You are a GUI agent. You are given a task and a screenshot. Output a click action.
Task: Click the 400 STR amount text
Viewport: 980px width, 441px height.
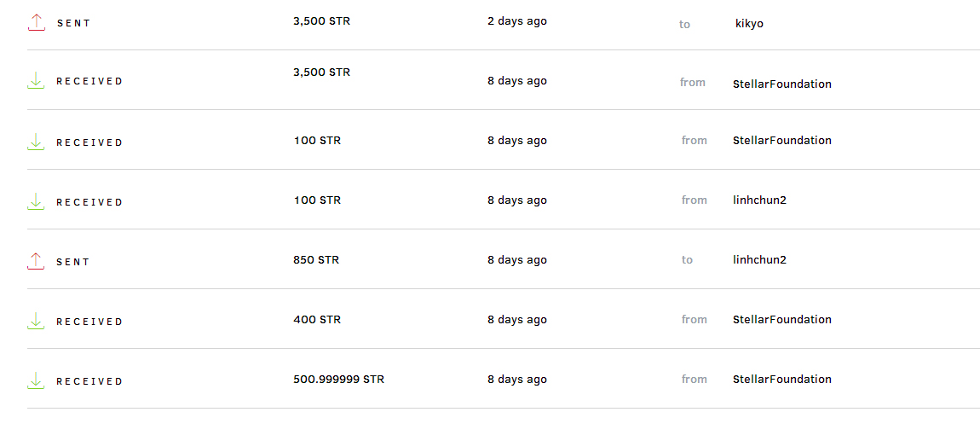tap(317, 320)
